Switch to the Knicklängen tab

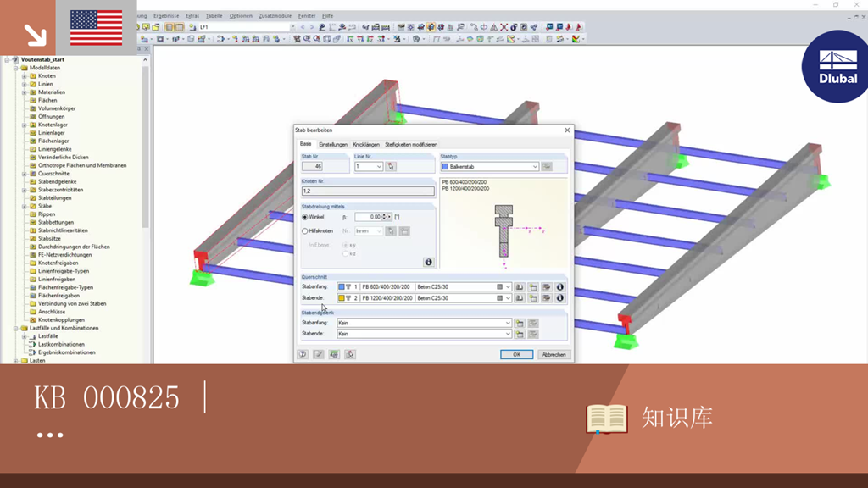pyautogui.click(x=366, y=145)
